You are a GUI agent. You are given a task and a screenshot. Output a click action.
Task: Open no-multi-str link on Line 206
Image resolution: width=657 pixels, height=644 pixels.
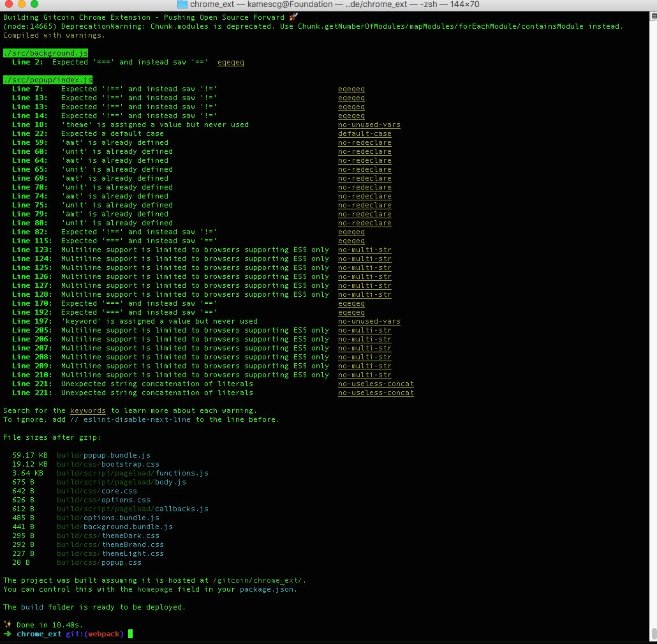point(364,339)
